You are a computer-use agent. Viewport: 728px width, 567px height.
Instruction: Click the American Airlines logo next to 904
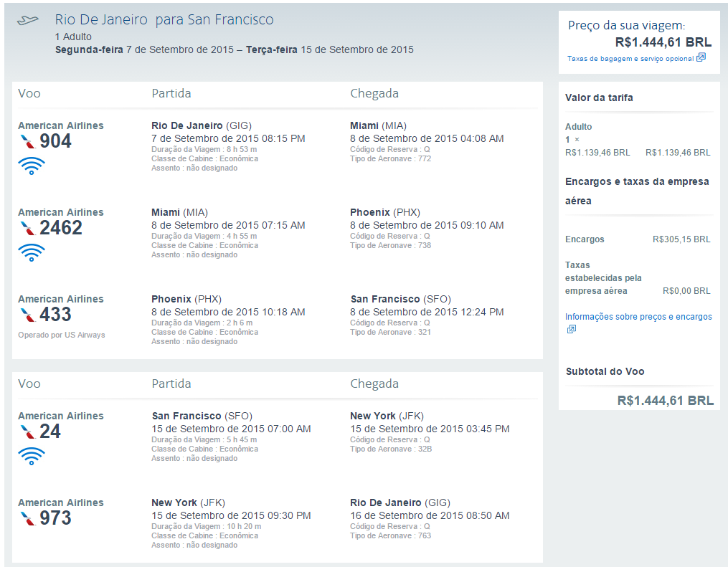(x=28, y=141)
